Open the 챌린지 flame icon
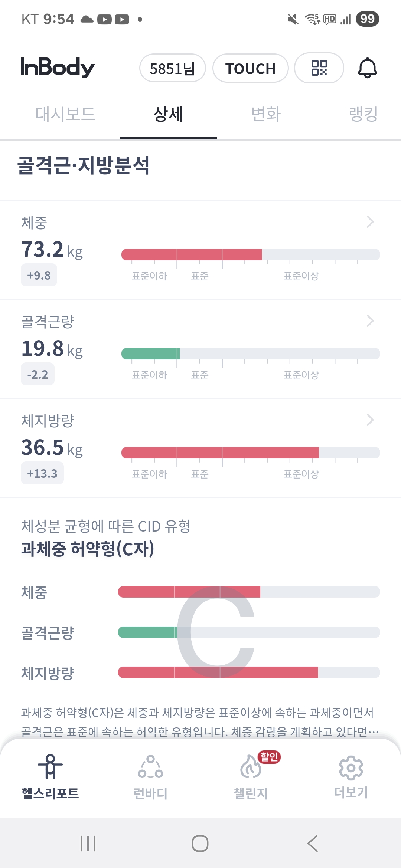 [x=251, y=766]
